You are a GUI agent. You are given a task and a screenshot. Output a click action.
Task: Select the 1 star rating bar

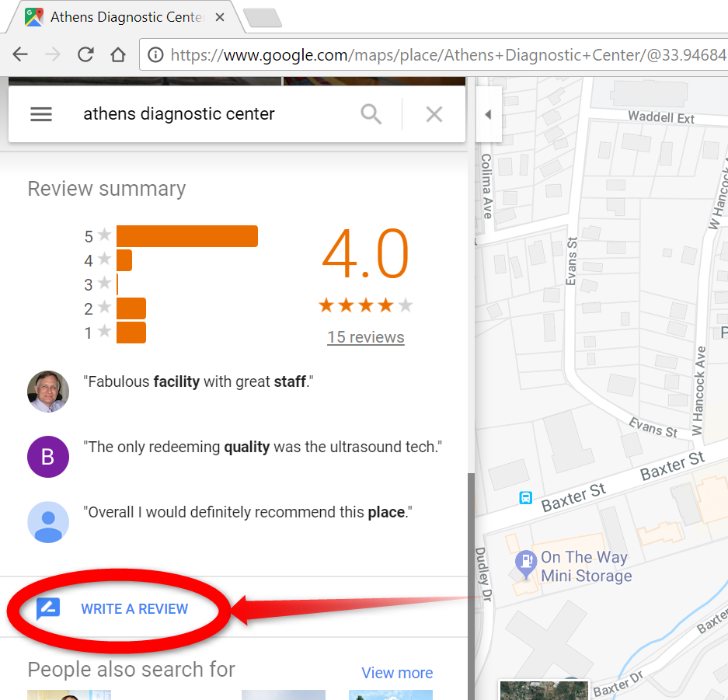131,333
